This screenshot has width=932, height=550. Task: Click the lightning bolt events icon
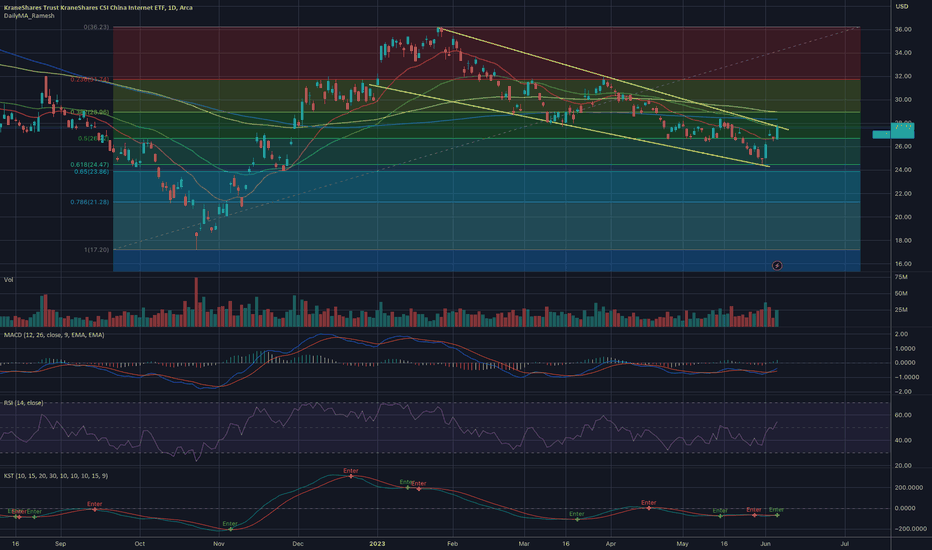tap(777, 265)
